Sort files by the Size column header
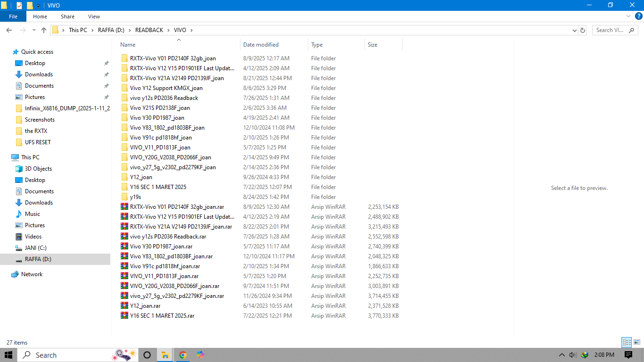Image resolution: width=644 pixels, height=362 pixels. 372,44
